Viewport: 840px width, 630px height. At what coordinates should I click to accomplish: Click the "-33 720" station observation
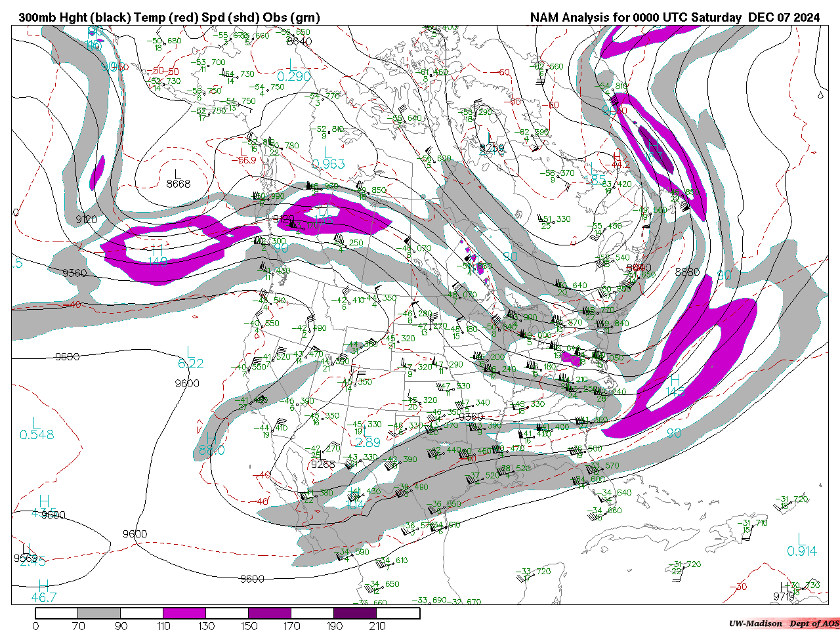click(x=534, y=572)
